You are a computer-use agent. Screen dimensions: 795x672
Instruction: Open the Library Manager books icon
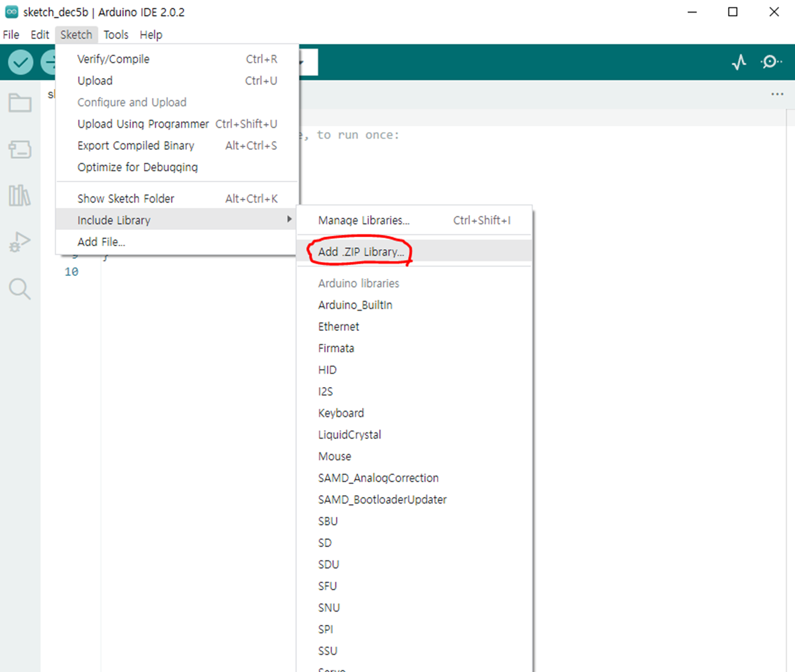click(20, 195)
